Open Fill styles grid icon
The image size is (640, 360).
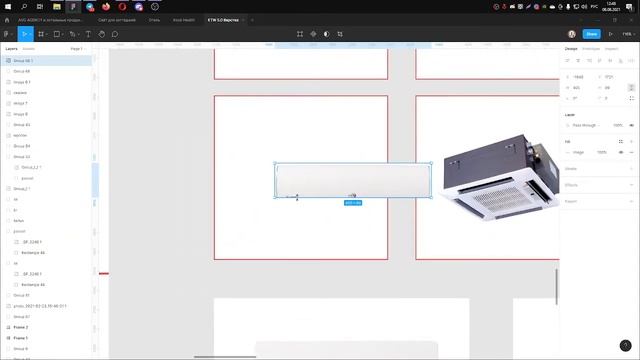pyautogui.click(x=621, y=142)
